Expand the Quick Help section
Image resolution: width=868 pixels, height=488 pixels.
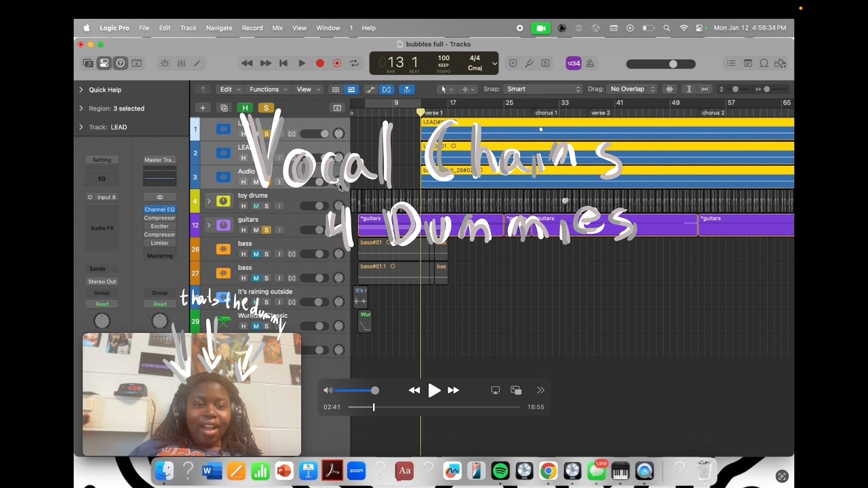81,89
